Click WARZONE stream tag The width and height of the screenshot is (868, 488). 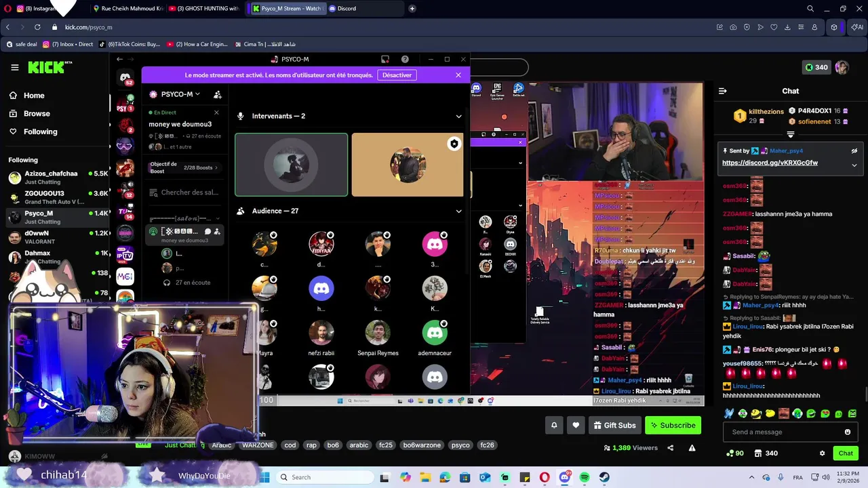point(258,445)
